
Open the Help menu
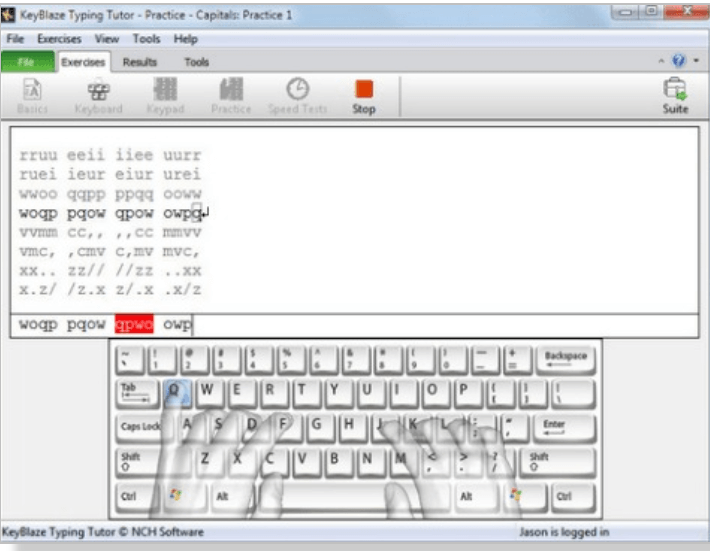[185, 39]
